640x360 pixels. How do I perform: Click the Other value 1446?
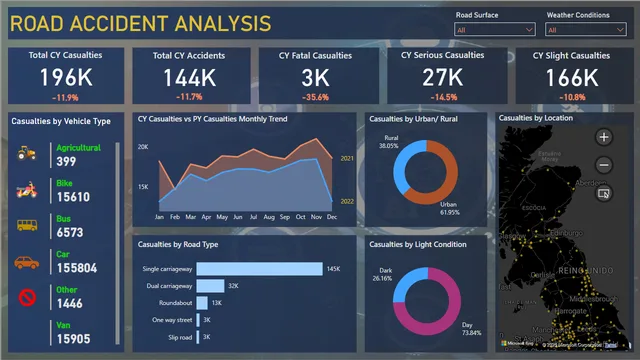tap(69, 304)
